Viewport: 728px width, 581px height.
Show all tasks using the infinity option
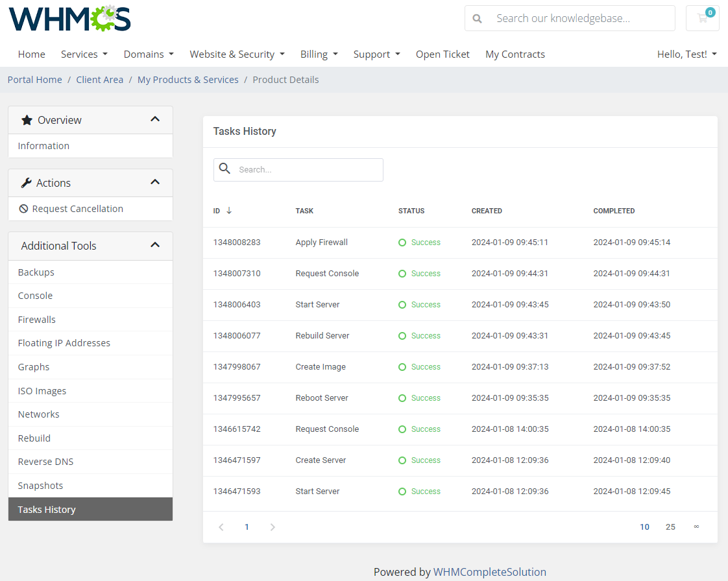[696, 527]
